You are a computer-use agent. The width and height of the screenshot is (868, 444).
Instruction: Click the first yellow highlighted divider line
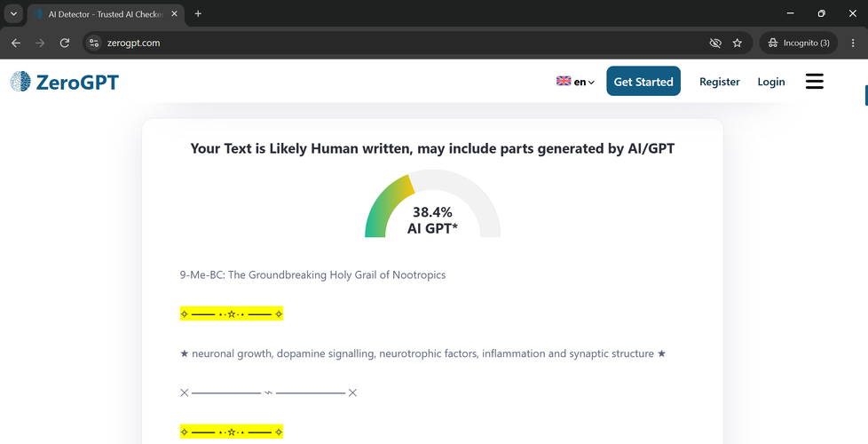(x=232, y=313)
